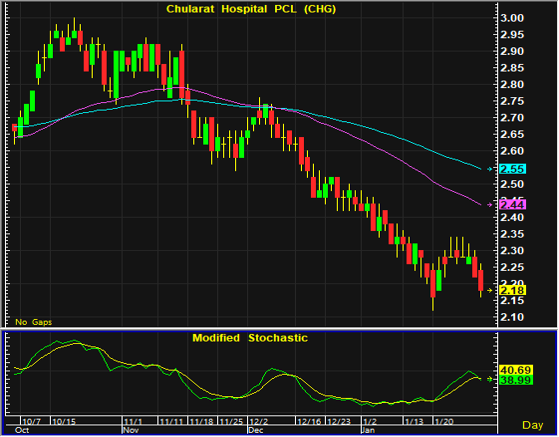Click the 12/2 date label

pyautogui.click(x=259, y=422)
